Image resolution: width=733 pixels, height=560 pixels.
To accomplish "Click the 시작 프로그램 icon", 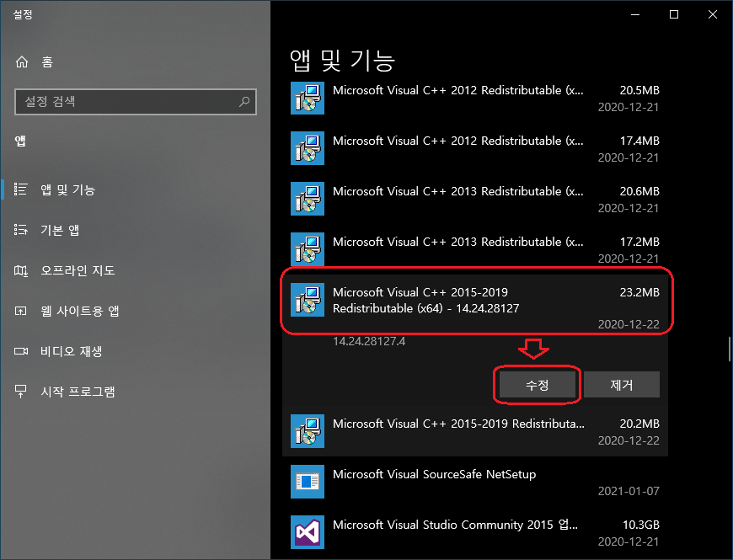I will click(x=20, y=392).
